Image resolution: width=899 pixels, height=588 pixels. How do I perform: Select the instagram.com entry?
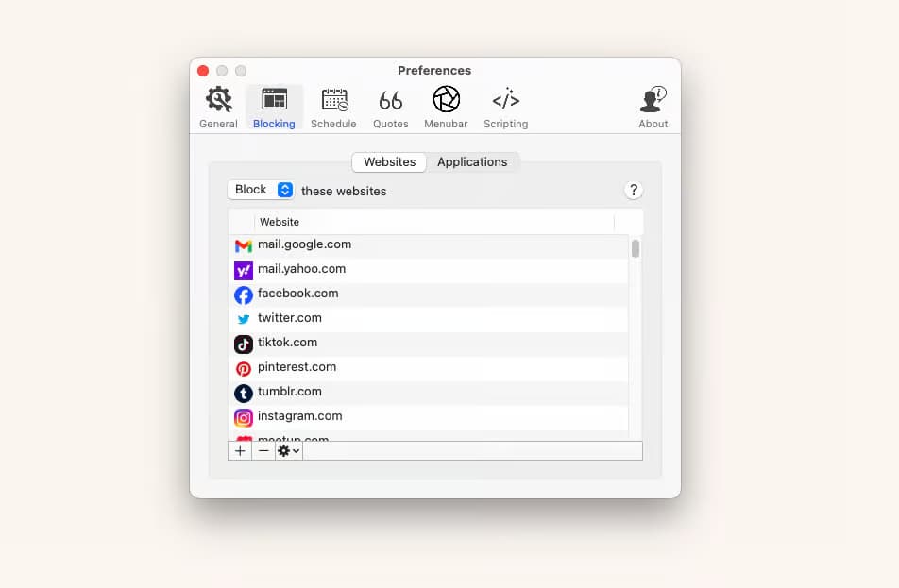(299, 416)
